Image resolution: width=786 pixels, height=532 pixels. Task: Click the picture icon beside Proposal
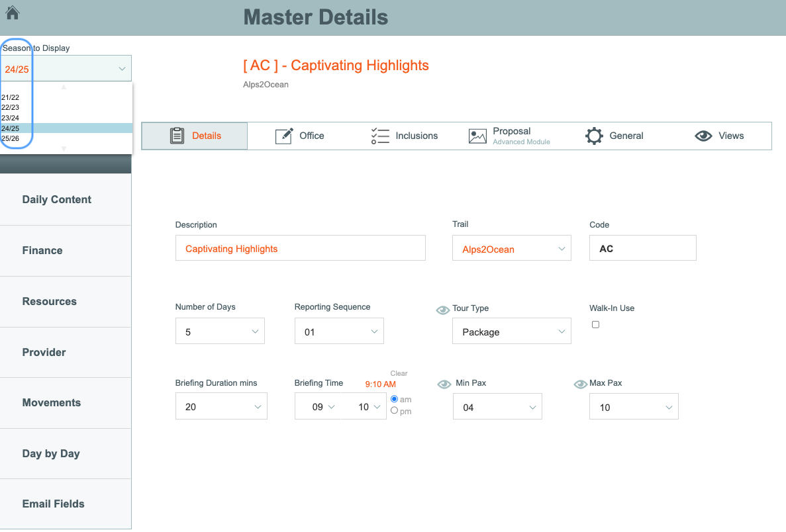pyautogui.click(x=477, y=136)
